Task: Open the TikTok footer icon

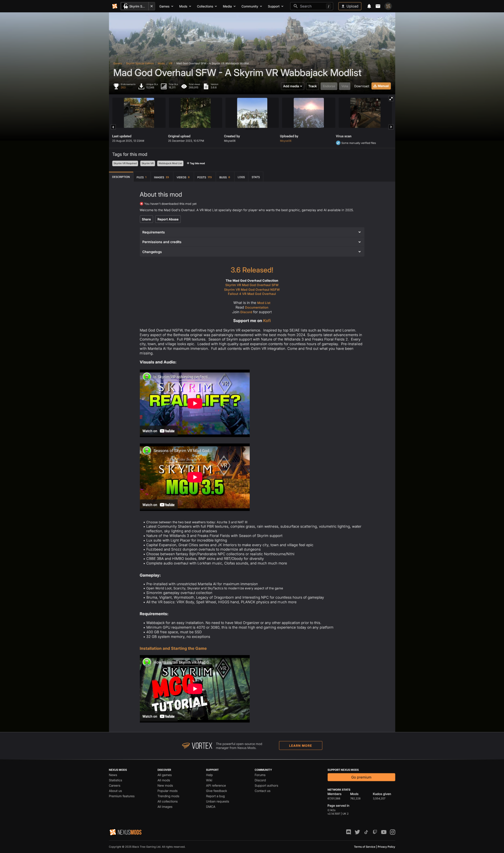Action: pyautogui.click(x=366, y=832)
